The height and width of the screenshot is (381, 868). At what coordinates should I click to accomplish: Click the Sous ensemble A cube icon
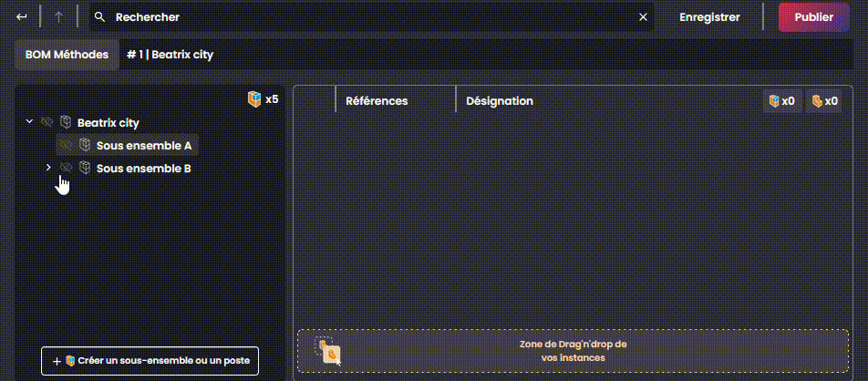point(85,145)
